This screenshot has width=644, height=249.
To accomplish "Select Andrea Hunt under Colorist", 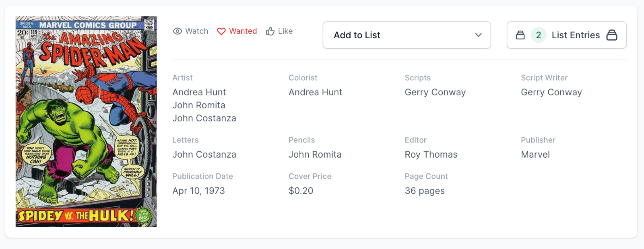I will tap(315, 92).
